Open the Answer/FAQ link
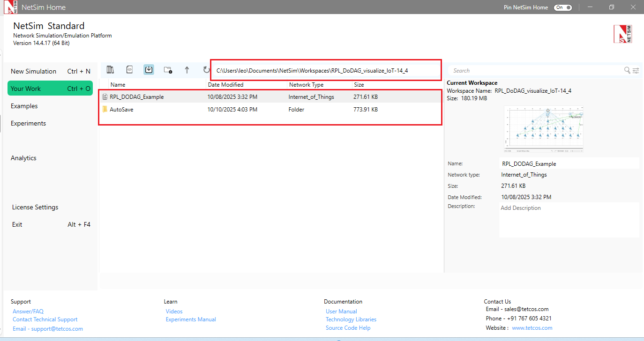The image size is (644, 341). point(28,311)
